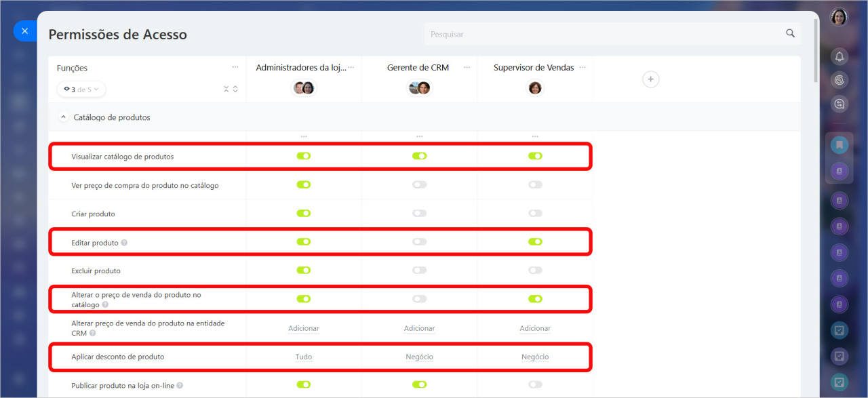Click the search magnifier icon

pyautogui.click(x=790, y=33)
